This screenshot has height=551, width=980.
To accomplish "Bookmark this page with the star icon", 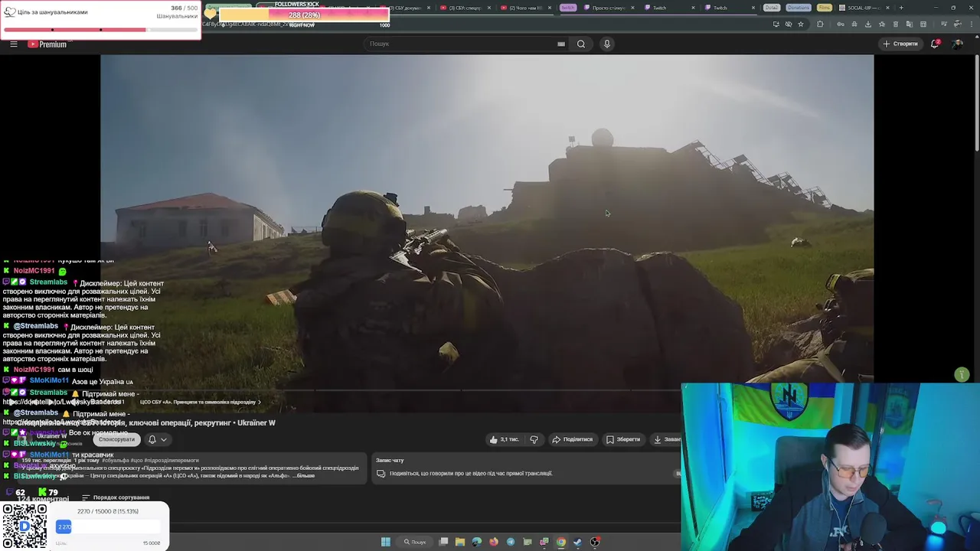I will click(x=801, y=24).
